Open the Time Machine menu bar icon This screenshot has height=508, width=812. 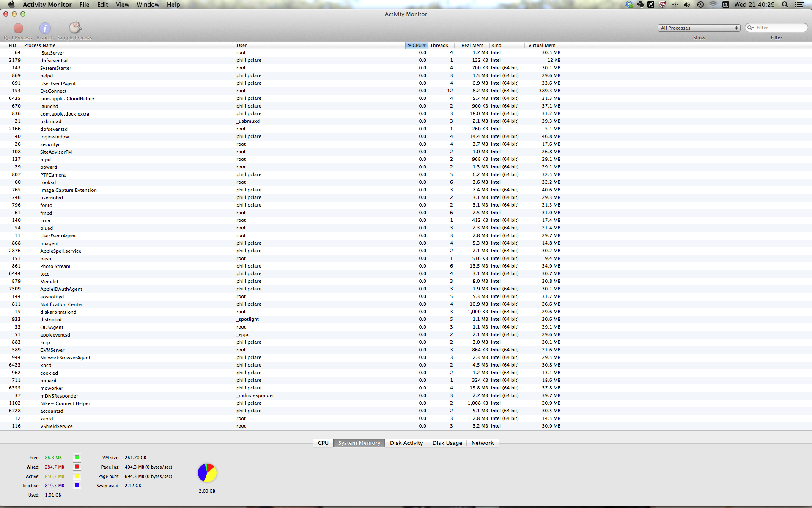click(x=700, y=5)
